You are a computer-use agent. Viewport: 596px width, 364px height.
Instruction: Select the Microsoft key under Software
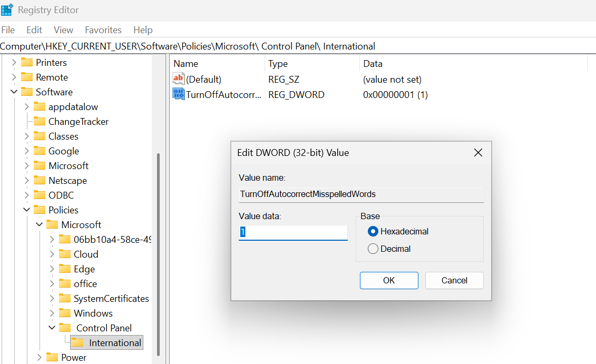[x=69, y=165]
